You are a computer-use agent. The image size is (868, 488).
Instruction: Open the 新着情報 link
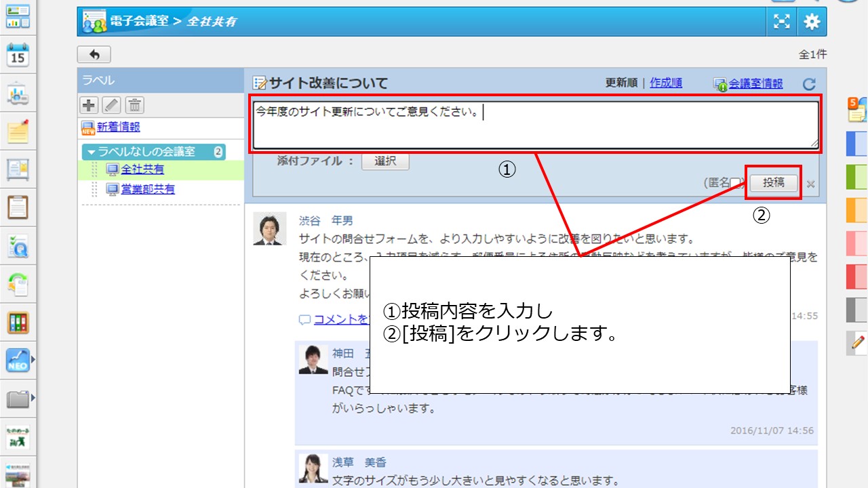click(119, 127)
